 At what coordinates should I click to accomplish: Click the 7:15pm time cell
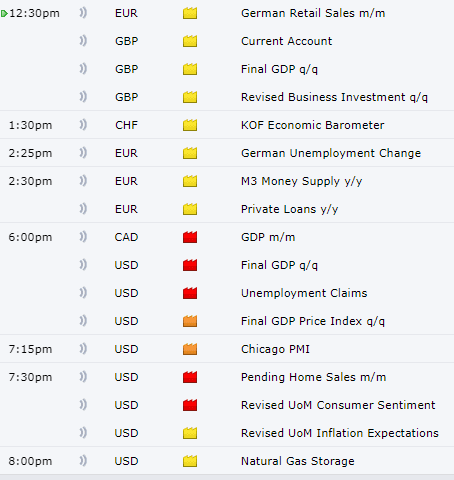tap(30, 349)
